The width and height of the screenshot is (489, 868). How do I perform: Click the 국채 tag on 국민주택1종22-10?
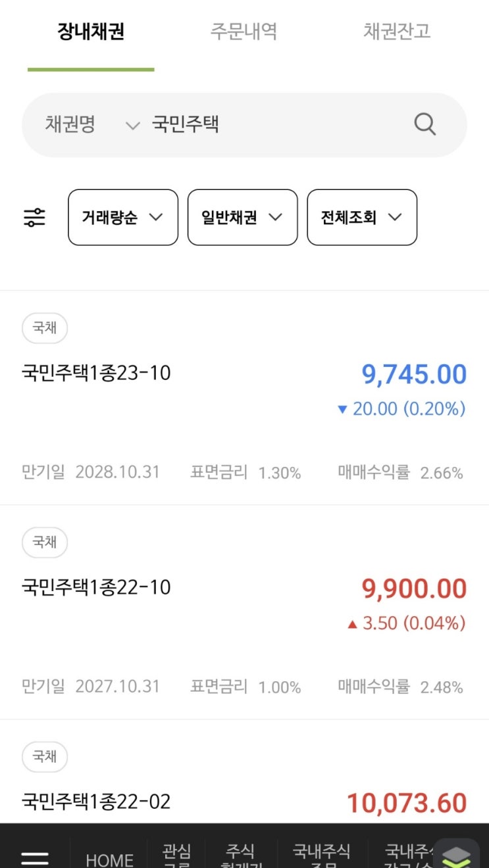tap(45, 542)
